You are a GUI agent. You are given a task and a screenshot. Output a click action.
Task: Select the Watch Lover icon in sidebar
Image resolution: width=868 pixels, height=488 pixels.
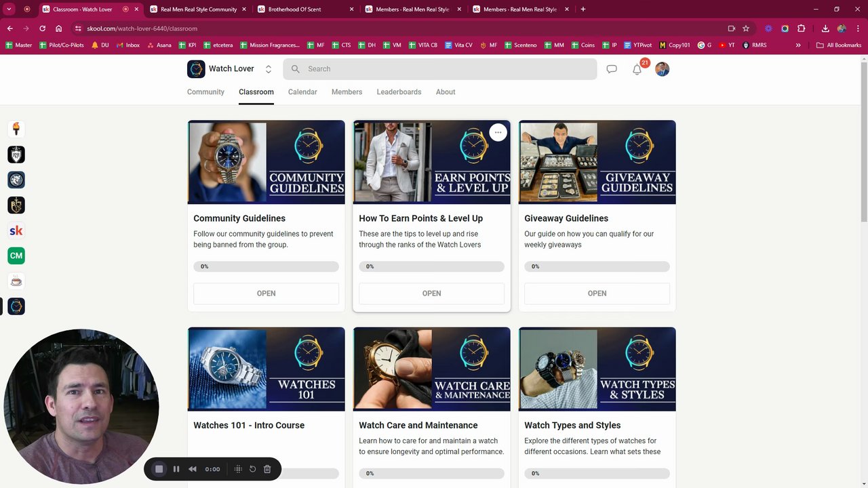pos(16,306)
